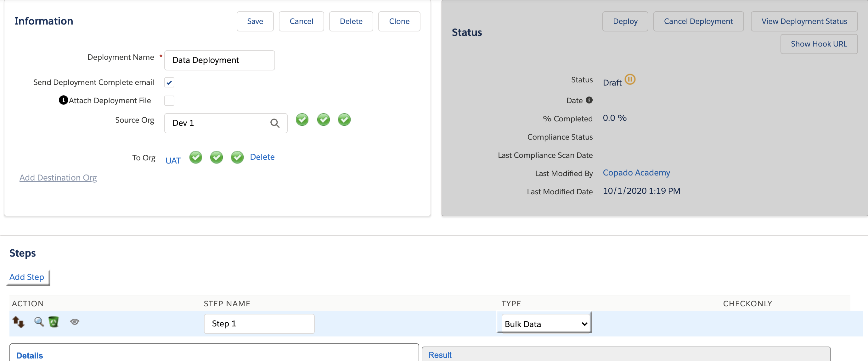The image size is (868, 361).
Task: Click third green check icon beside UAT
Action: 237,157
